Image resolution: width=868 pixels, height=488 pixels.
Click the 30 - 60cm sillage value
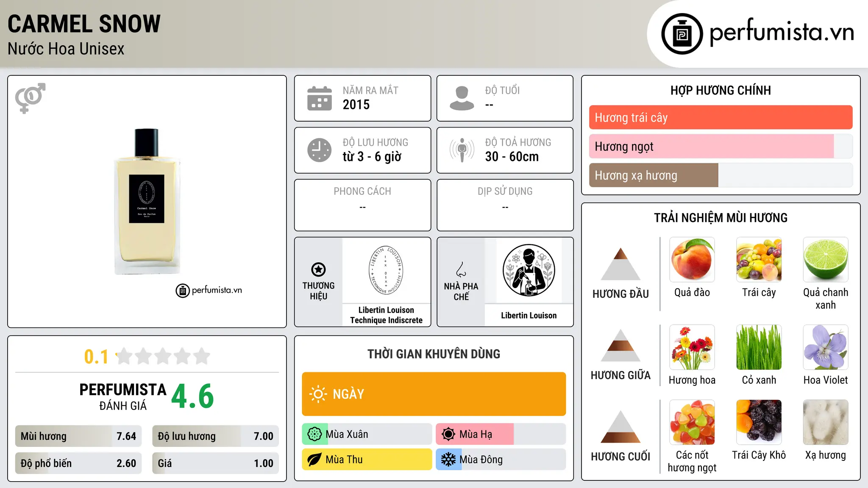[x=512, y=157]
